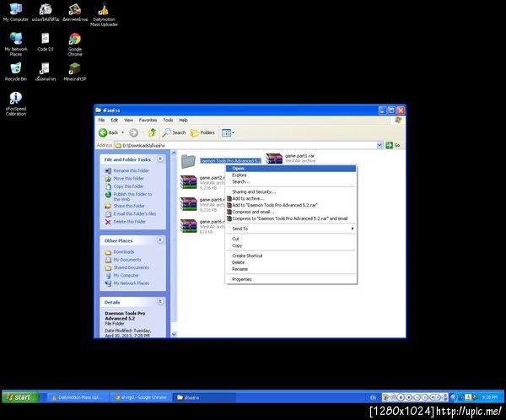
Task: Choose Cut in the context menu
Action: (x=291, y=239)
